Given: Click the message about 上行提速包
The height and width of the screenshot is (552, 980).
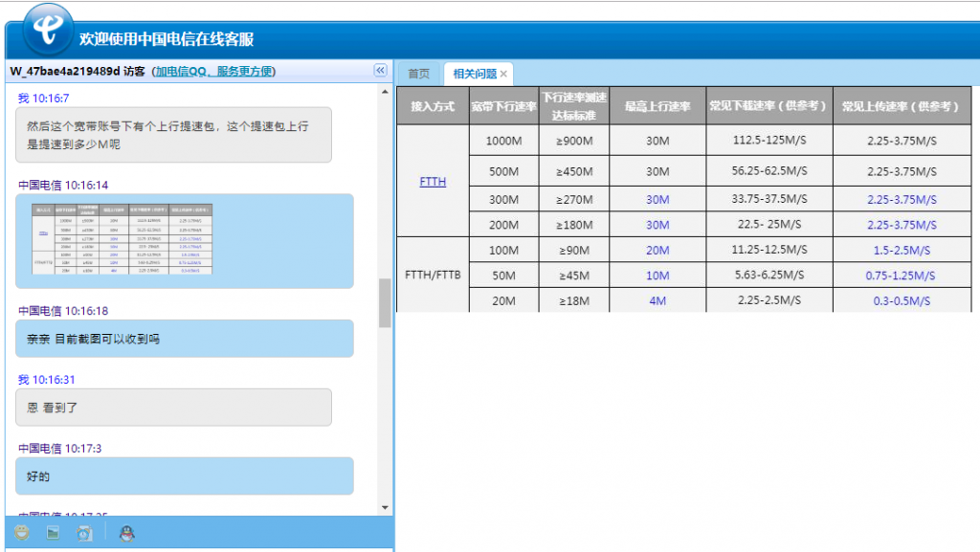Looking at the screenshot, I should tap(174, 135).
